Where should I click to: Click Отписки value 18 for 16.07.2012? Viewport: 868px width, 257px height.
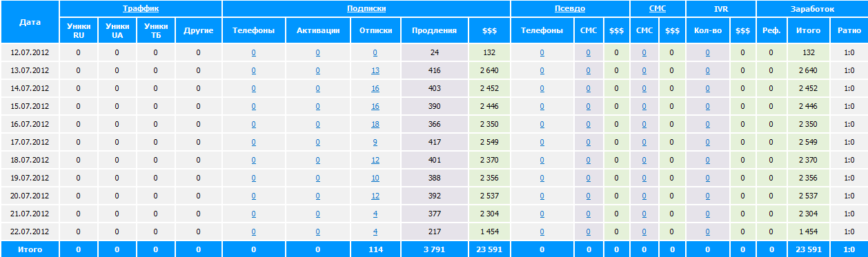coord(375,124)
